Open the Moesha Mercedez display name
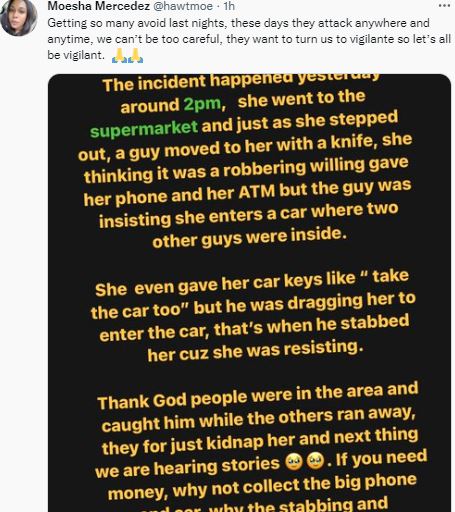The width and height of the screenshot is (455, 512). 99,6
